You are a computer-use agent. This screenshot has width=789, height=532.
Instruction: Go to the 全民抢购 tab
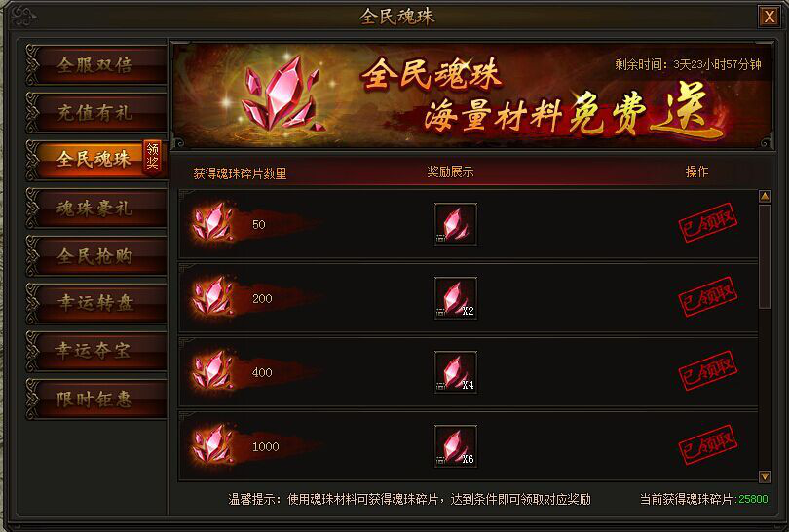(x=96, y=255)
